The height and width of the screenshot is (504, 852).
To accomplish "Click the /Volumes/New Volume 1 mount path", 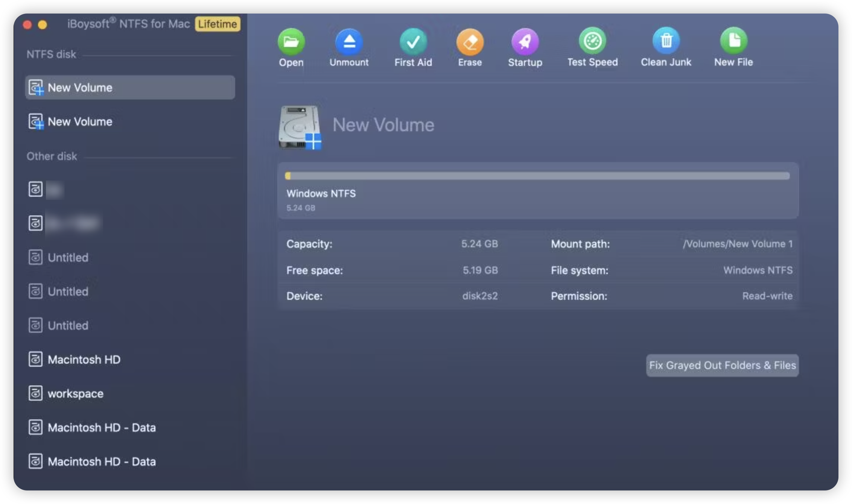I will click(x=738, y=244).
